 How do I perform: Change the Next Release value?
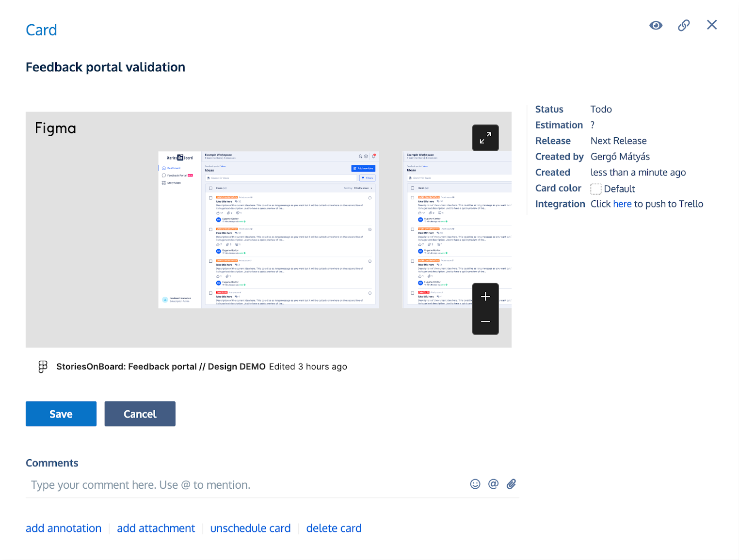coord(619,141)
